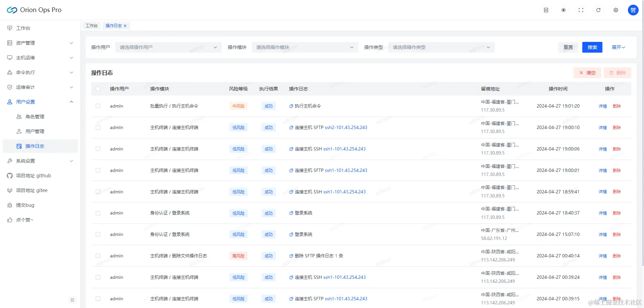
Task: Expand 资产管理 sidebar menu
Action: click(40, 43)
